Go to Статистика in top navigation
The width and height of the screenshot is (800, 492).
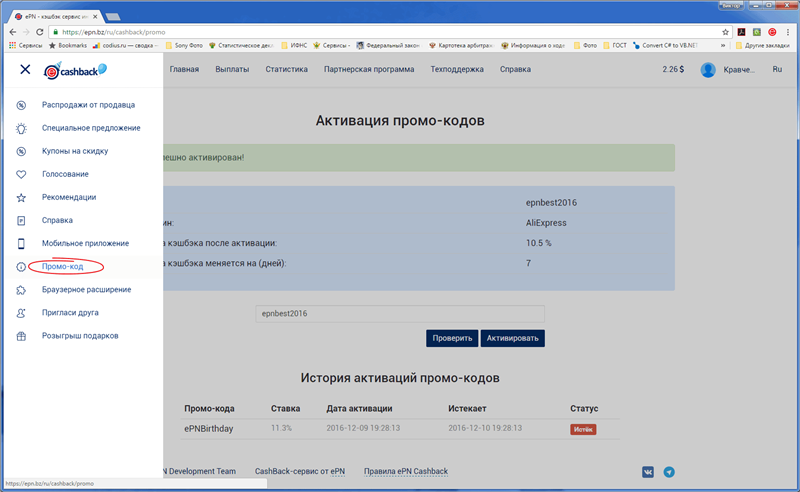pos(286,70)
